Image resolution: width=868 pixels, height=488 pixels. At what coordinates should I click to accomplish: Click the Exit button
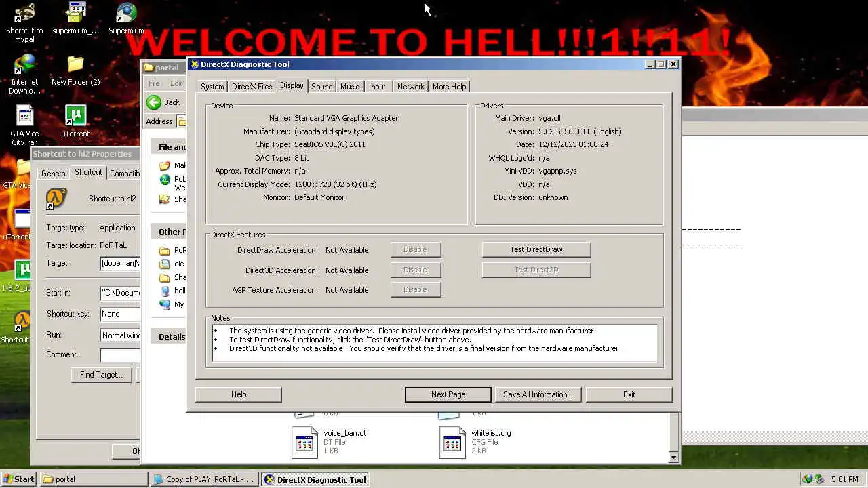629,394
